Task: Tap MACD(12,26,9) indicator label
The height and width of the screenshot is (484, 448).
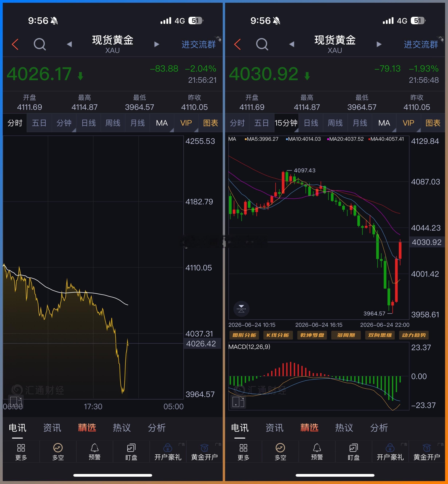Action: (x=249, y=347)
